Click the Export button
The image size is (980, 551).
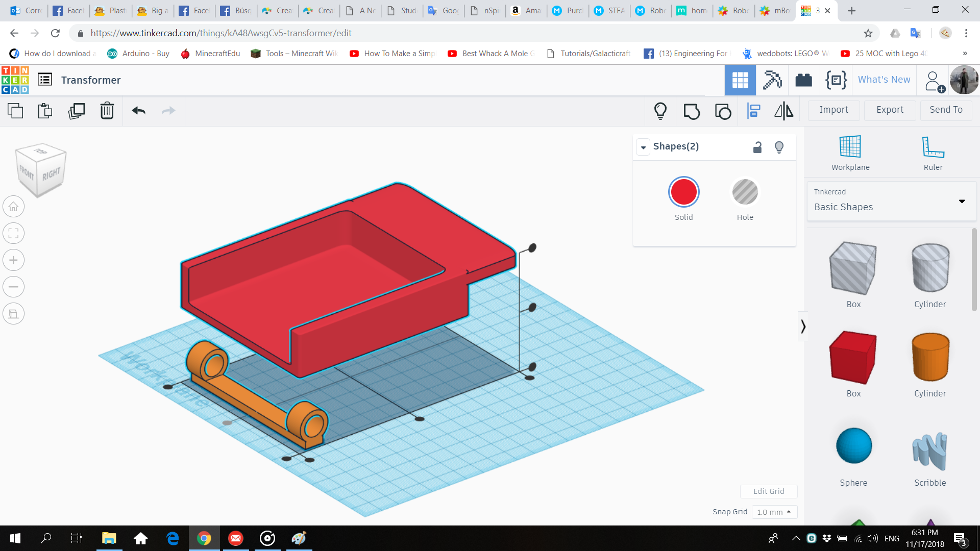(890, 110)
